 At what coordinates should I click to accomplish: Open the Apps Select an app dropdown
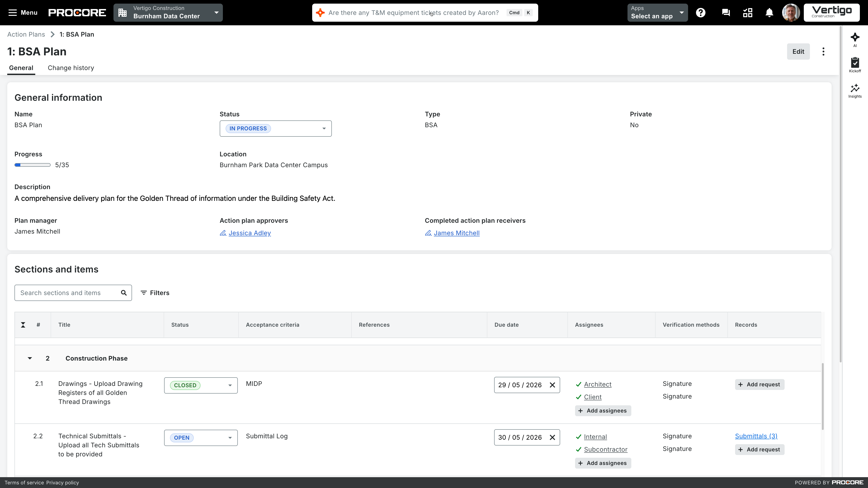pos(657,13)
